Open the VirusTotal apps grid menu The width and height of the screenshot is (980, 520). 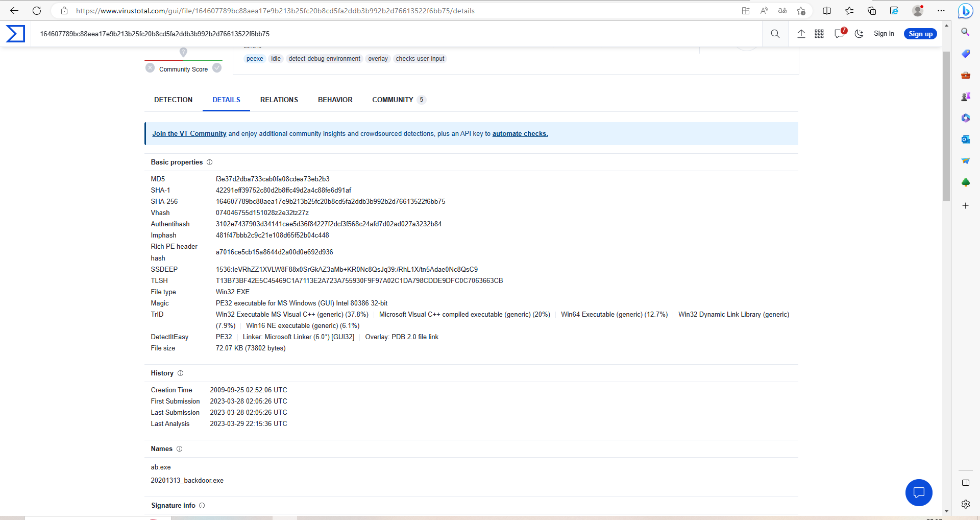pos(819,34)
